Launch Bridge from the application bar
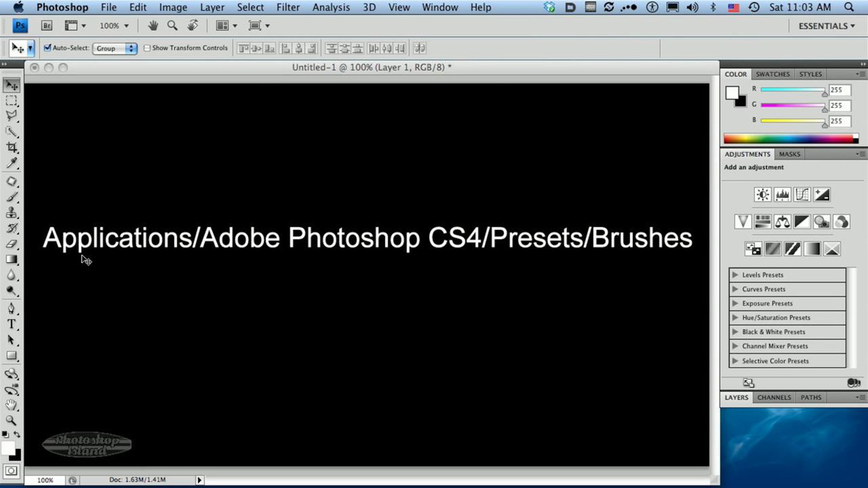Screen dimensions: 868x488 tap(47, 26)
